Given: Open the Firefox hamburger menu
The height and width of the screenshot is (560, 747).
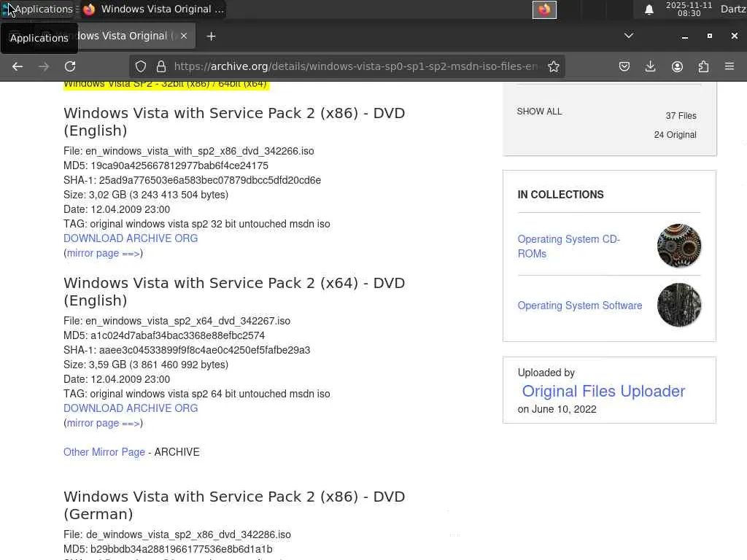Looking at the screenshot, I should coord(729,66).
